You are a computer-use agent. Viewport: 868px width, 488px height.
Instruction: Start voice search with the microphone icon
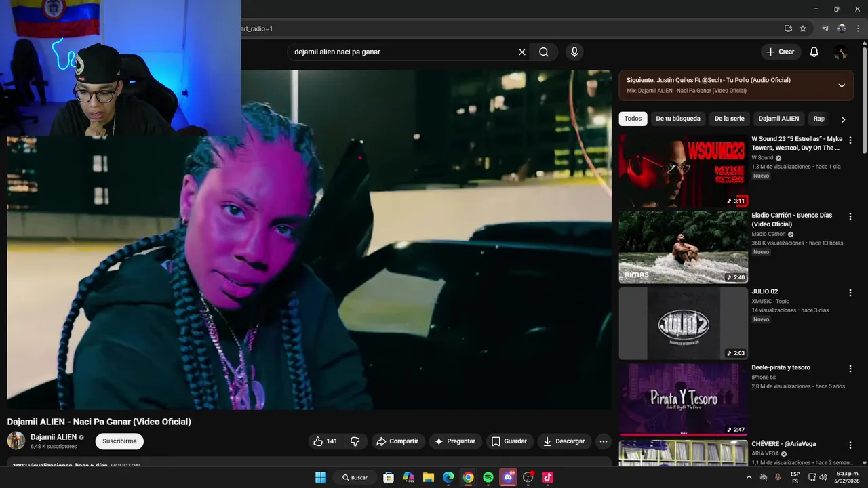click(574, 52)
